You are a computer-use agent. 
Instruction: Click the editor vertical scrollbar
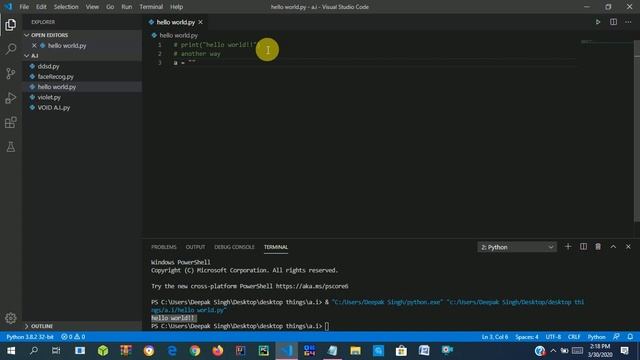tap(637, 131)
